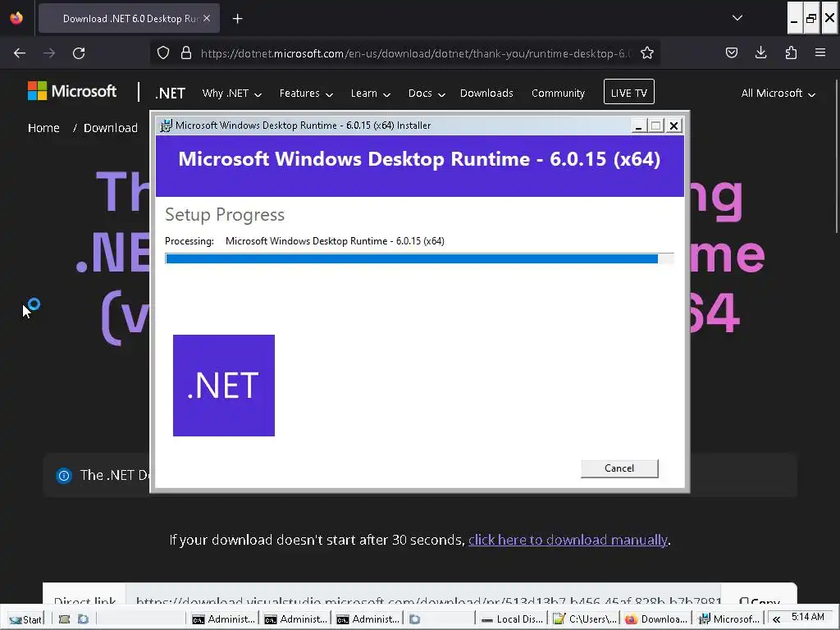Open tracking protection shield icon
This screenshot has width=840, height=630.
coord(163,53)
